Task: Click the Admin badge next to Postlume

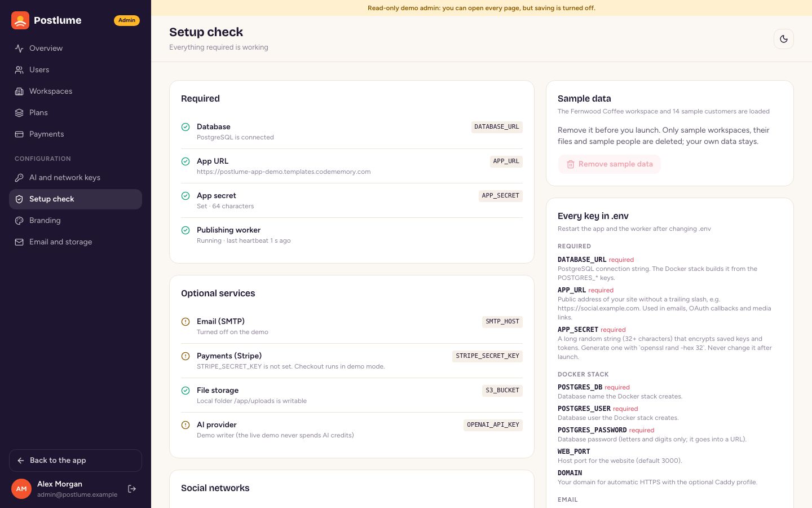Action: tap(127, 20)
